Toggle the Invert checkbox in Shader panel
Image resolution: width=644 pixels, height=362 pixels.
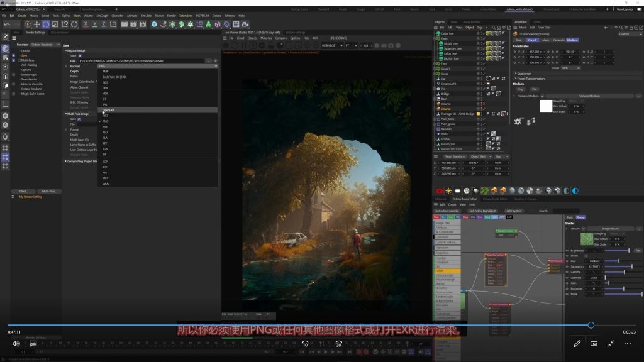pyautogui.click(x=586, y=256)
